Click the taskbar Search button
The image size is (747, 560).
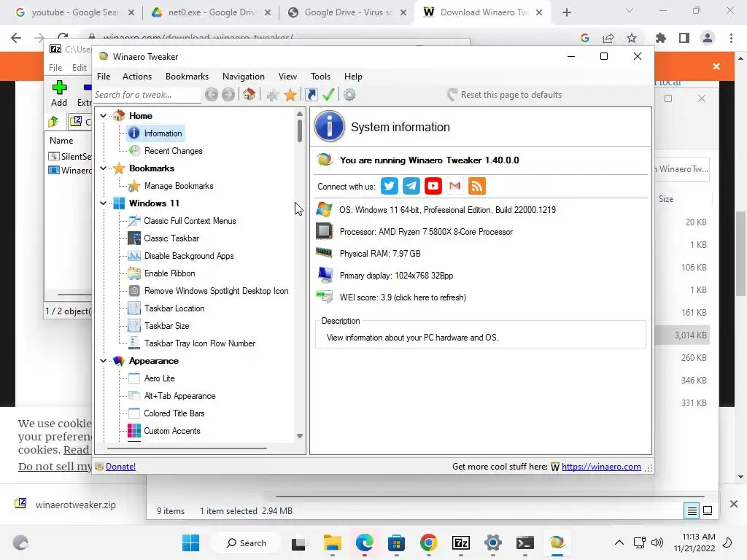(247, 542)
